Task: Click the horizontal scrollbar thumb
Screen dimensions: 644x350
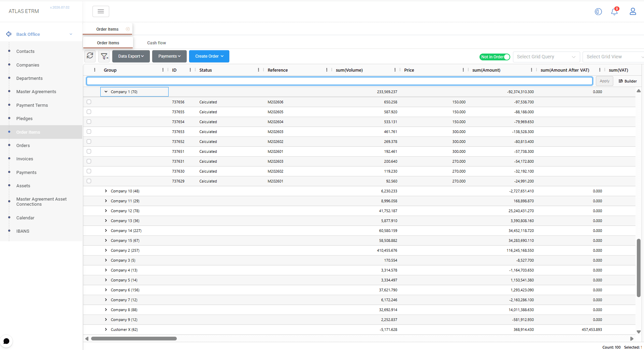Action: [x=134, y=338]
